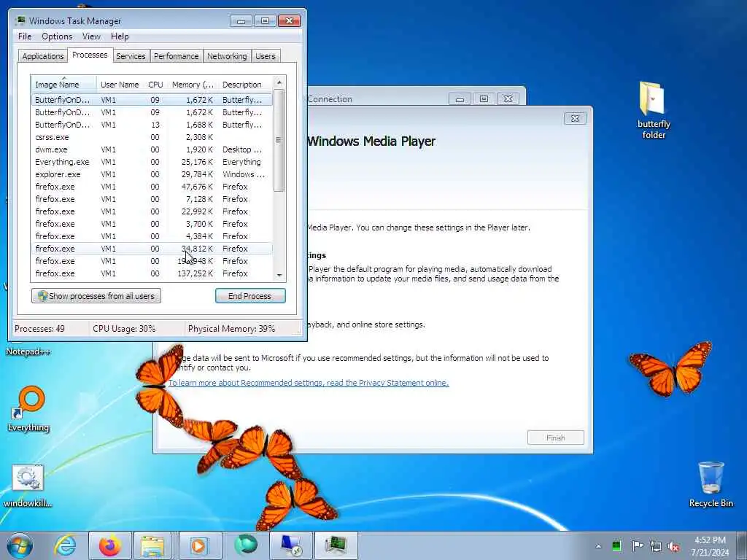
Task: Click the green Task Manager tray meter
Action: pos(616,546)
